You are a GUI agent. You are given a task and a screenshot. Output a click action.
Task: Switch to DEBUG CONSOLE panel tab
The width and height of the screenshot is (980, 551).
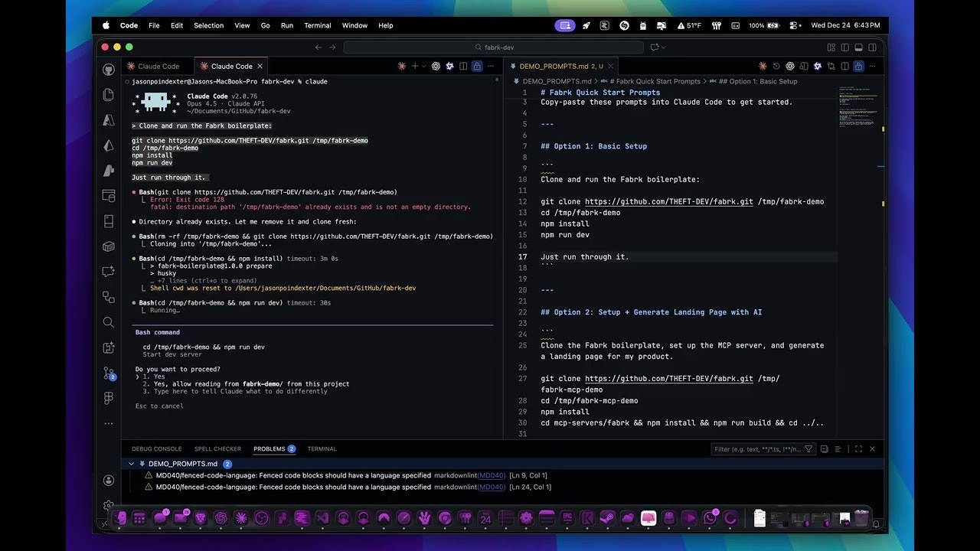(x=156, y=449)
